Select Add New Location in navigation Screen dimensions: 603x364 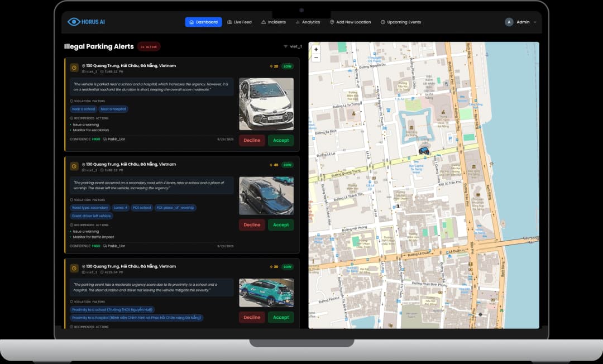click(350, 22)
